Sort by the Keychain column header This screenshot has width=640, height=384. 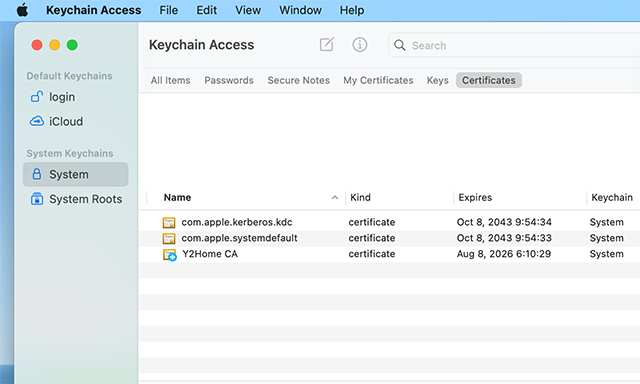[x=612, y=198]
